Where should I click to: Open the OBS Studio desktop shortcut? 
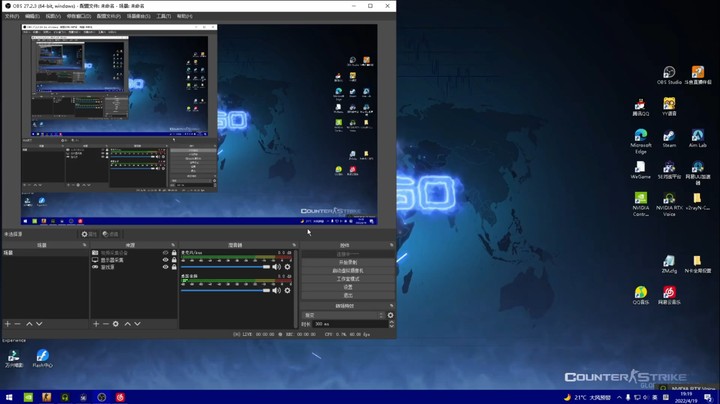[669, 76]
